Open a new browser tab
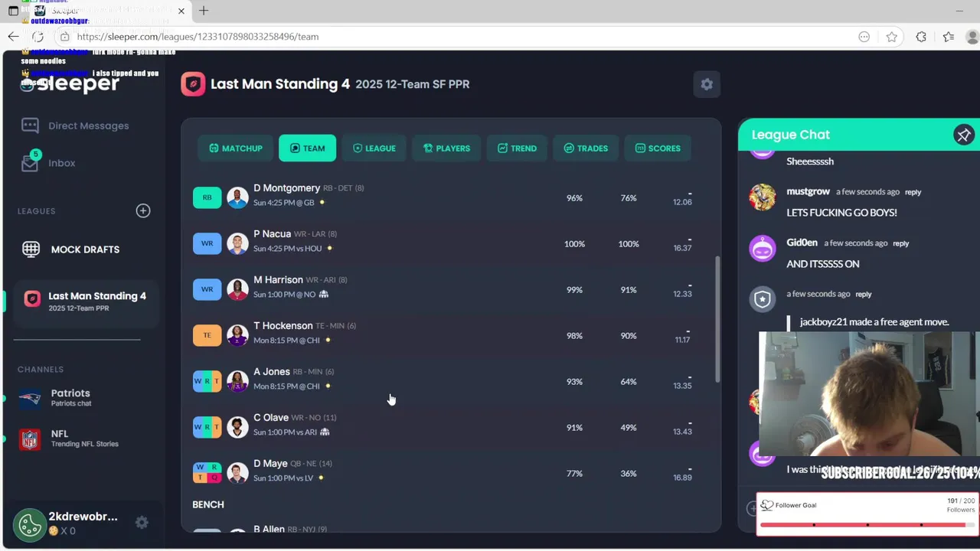980x551 pixels. pyautogui.click(x=204, y=11)
